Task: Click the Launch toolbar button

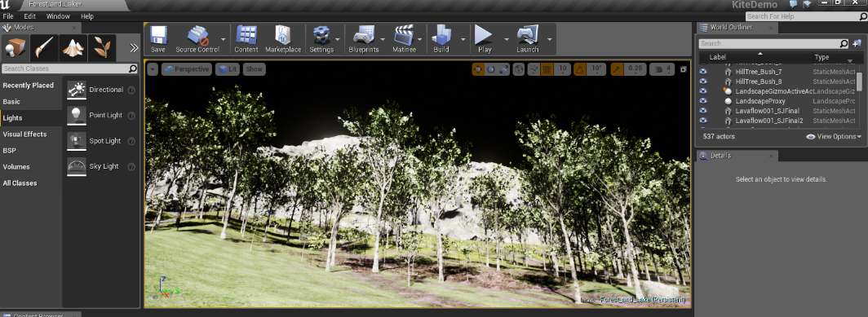Action: click(x=528, y=39)
